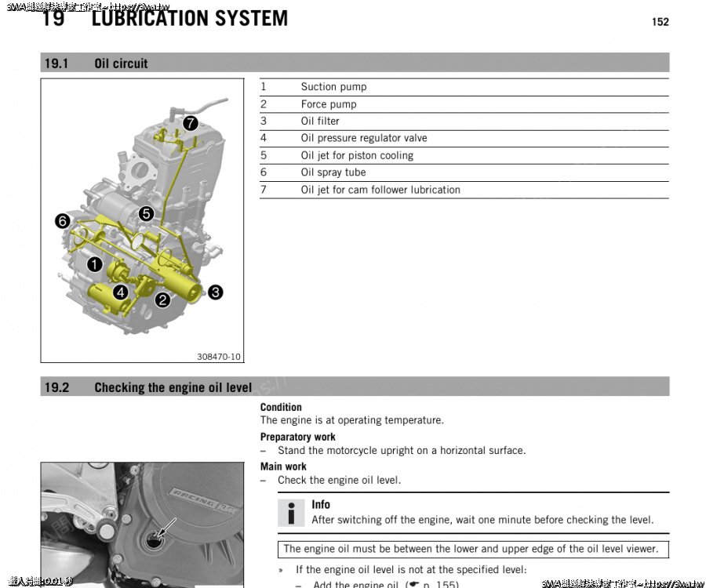Click the watermark URL in the top-left corner
This screenshot has width=706, height=588.
[x=86, y=5]
